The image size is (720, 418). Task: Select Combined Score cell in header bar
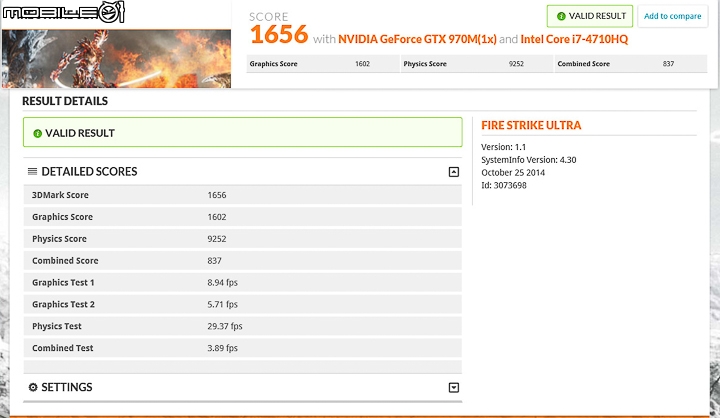pyautogui.click(x=631, y=64)
